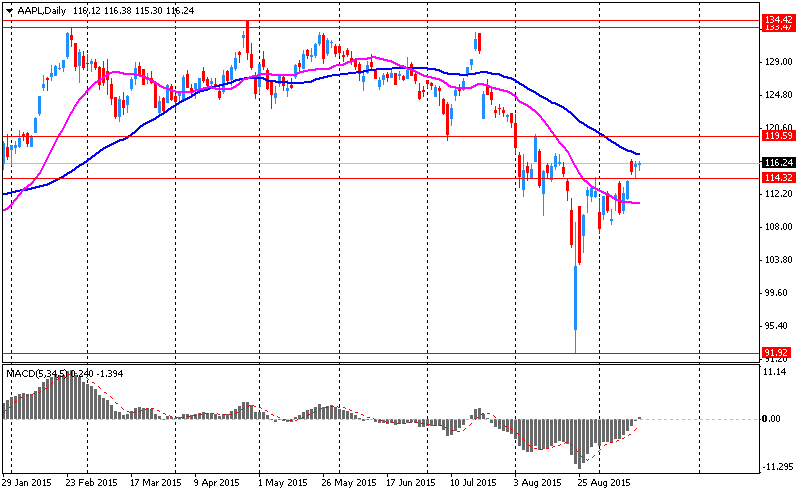Click the current price label 116.24
The width and height of the screenshot is (799, 491).
point(778,162)
